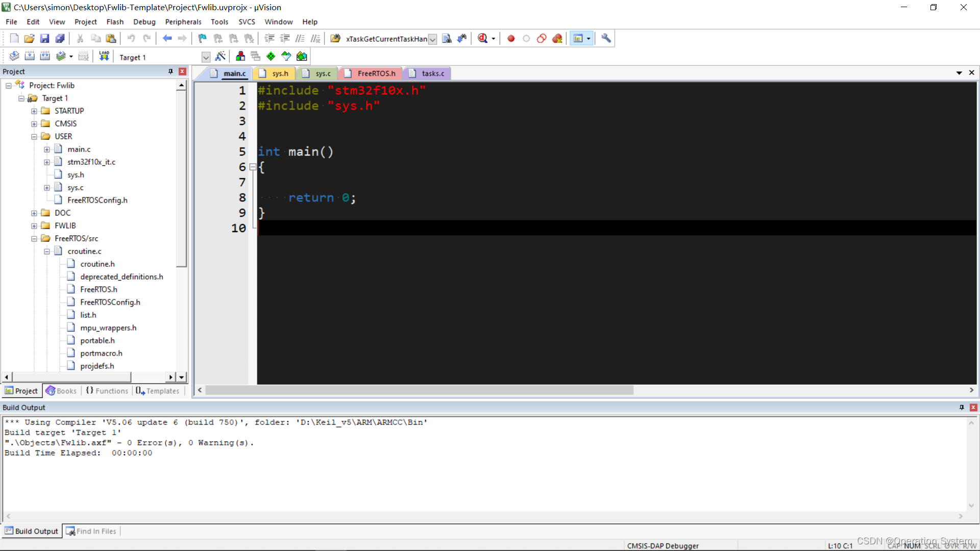Collapse the FreeRTOS/src folder
The width and height of the screenshot is (980, 551).
click(x=34, y=238)
